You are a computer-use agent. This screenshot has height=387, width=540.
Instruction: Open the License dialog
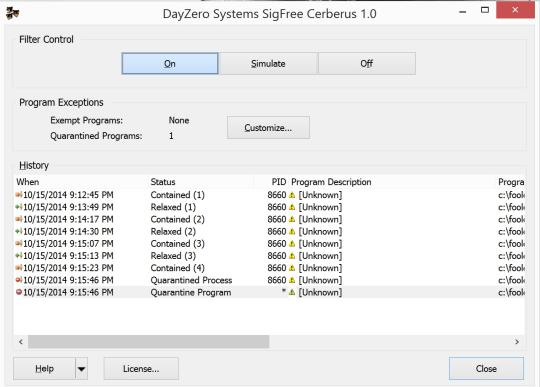[141, 369]
